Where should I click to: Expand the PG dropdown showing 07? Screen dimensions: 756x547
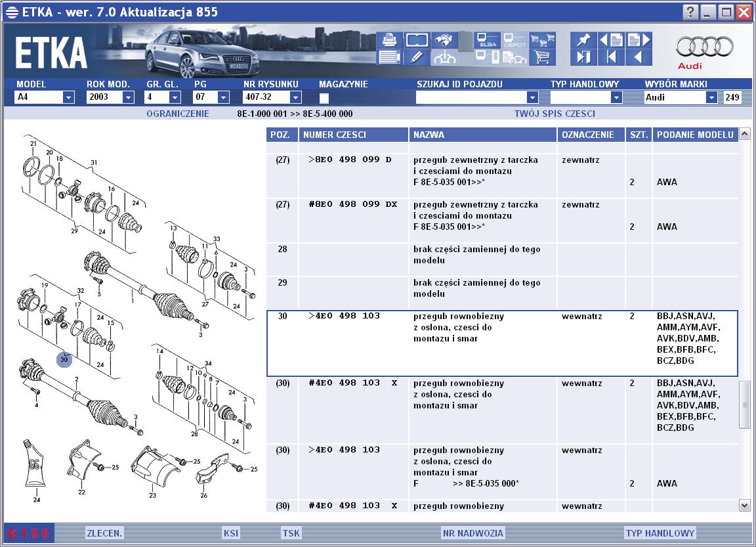pyautogui.click(x=222, y=97)
